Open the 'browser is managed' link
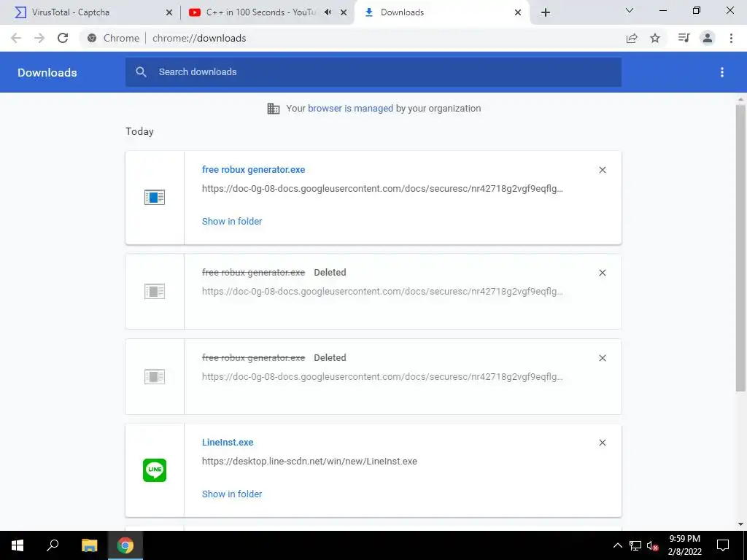747x560 pixels. 350,108
